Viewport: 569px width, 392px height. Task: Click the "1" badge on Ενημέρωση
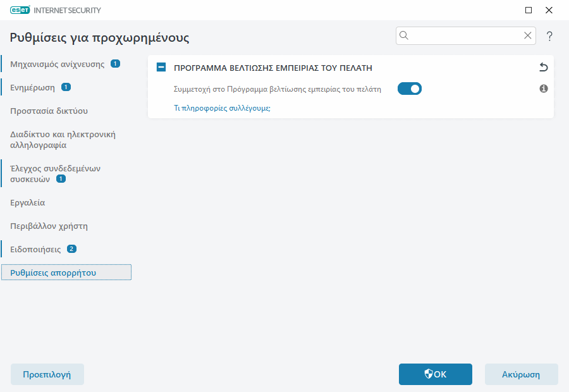pos(67,87)
